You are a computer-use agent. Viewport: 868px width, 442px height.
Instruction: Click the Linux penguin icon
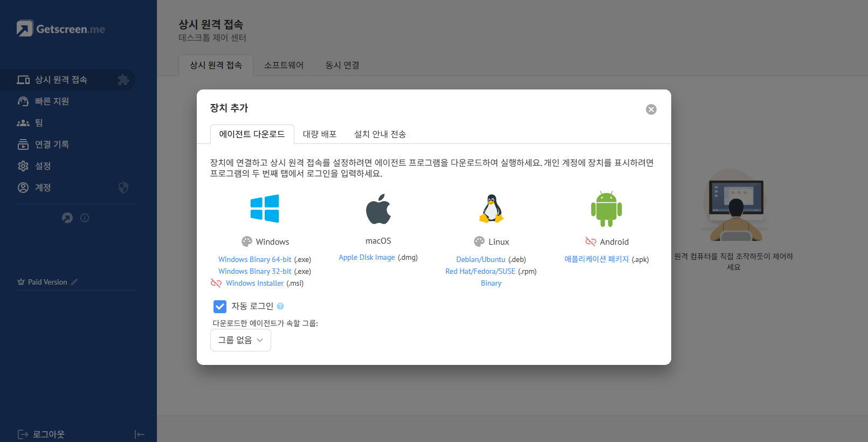click(x=491, y=209)
